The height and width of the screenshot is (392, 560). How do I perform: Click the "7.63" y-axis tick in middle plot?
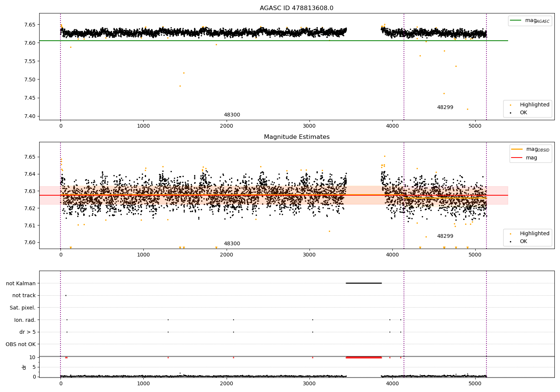click(x=30, y=191)
